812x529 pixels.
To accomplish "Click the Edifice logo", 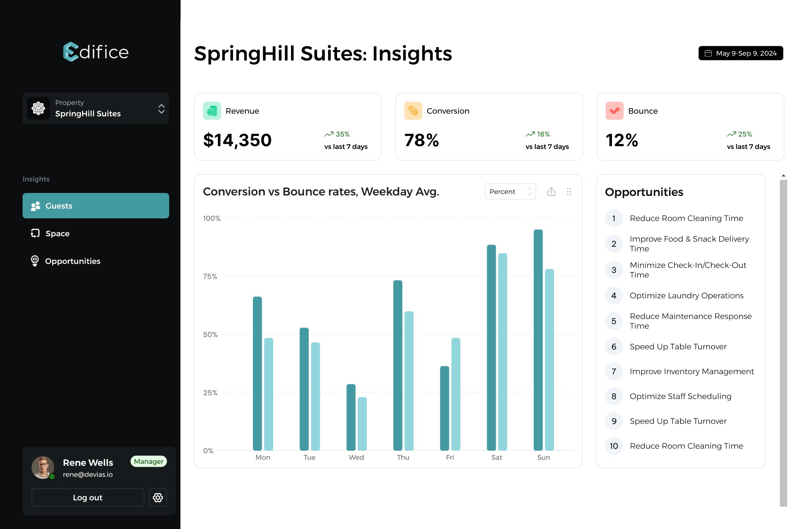I will (96, 52).
